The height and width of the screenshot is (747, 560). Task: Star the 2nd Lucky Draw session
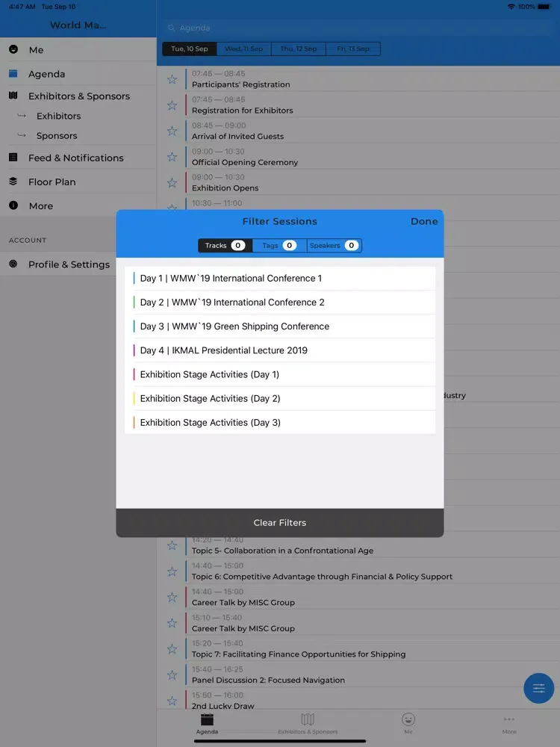[172, 701]
